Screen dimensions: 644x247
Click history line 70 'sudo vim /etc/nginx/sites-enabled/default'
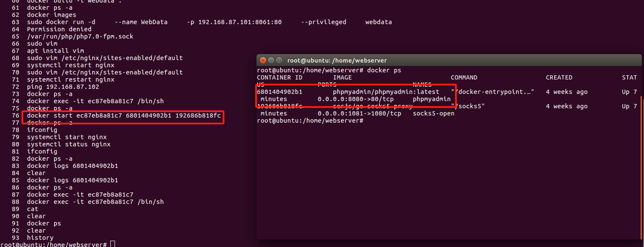[105, 72]
